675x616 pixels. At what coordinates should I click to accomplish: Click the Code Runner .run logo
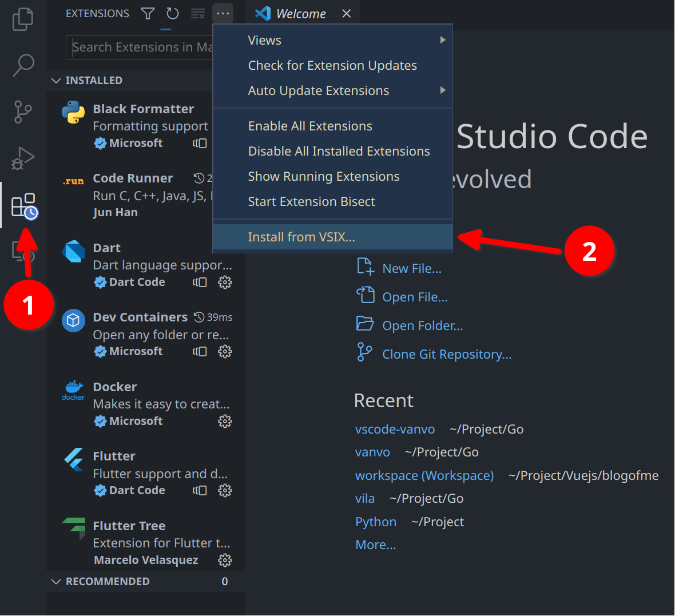click(73, 181)
